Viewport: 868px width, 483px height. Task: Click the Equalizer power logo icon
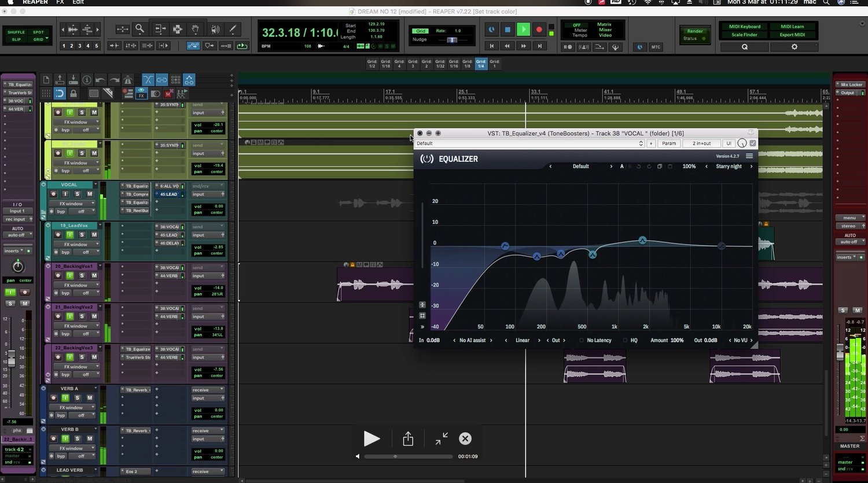[x=427, y=158]
